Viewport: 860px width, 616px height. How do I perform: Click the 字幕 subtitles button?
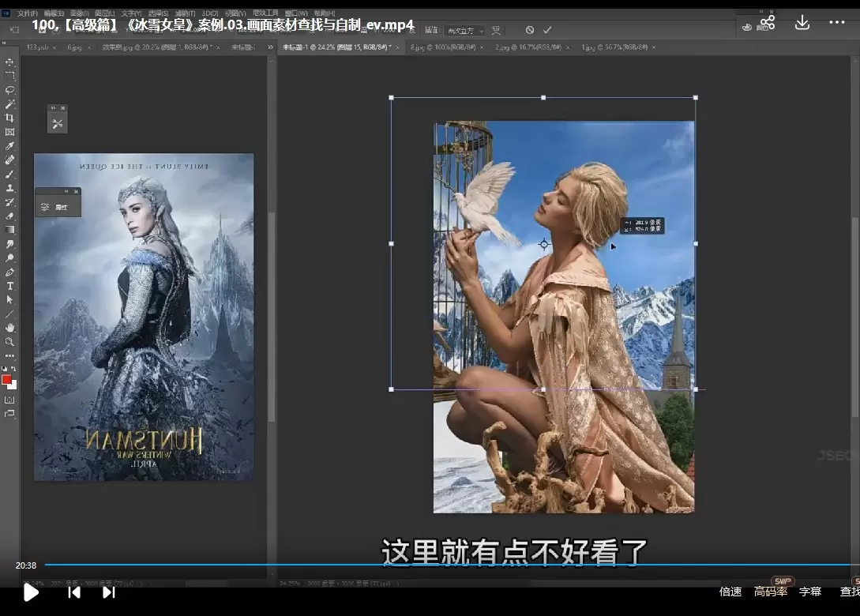coord(810,592)
